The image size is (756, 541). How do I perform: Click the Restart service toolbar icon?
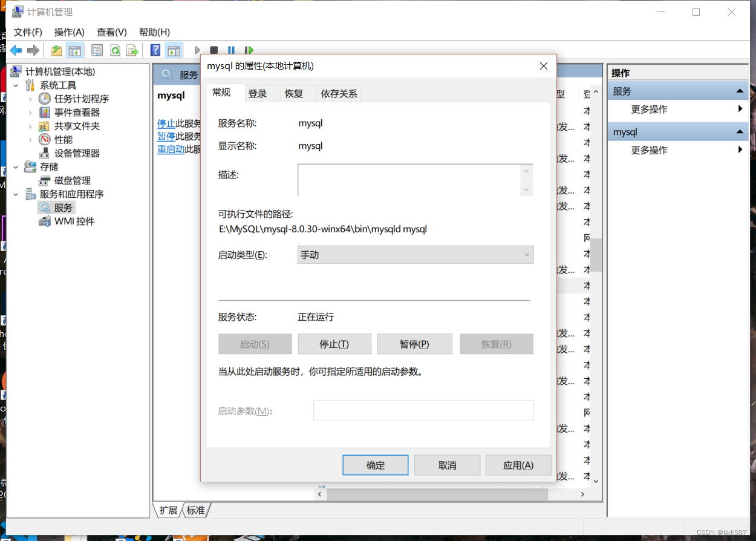point(249,50)
